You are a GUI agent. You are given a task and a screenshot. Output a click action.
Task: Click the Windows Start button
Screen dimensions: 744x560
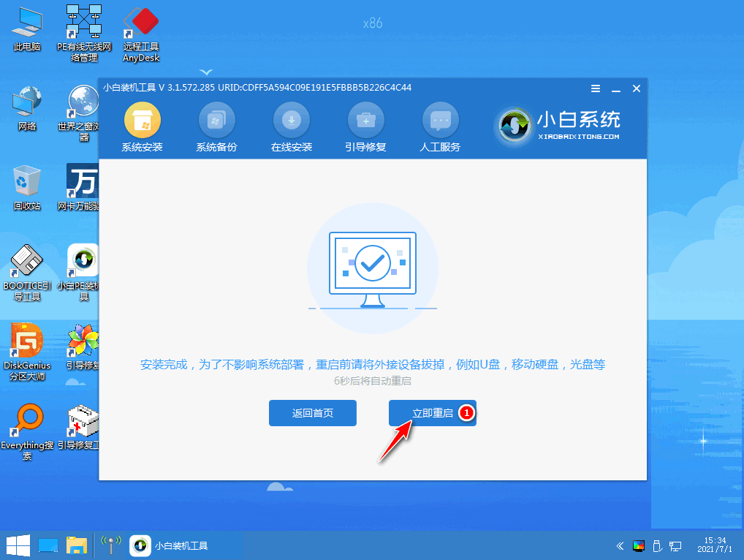point(18,545)
